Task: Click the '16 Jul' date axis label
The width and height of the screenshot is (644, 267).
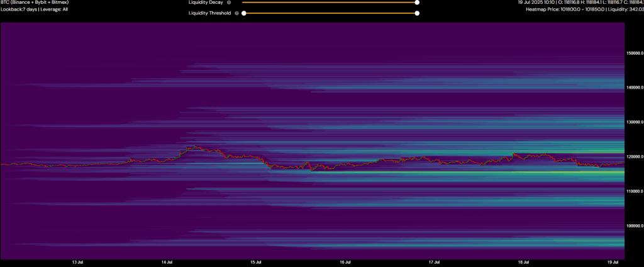Action: point(345,262)
